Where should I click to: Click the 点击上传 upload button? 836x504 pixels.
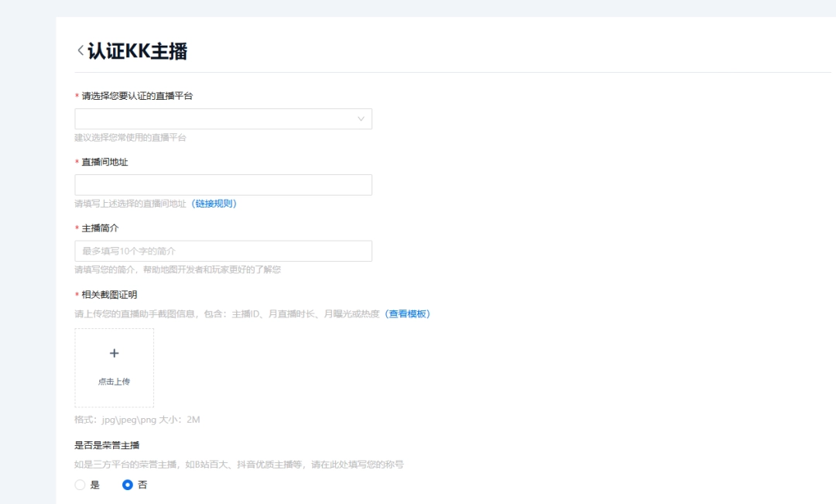pyautogui.click(x=114, y=380)
